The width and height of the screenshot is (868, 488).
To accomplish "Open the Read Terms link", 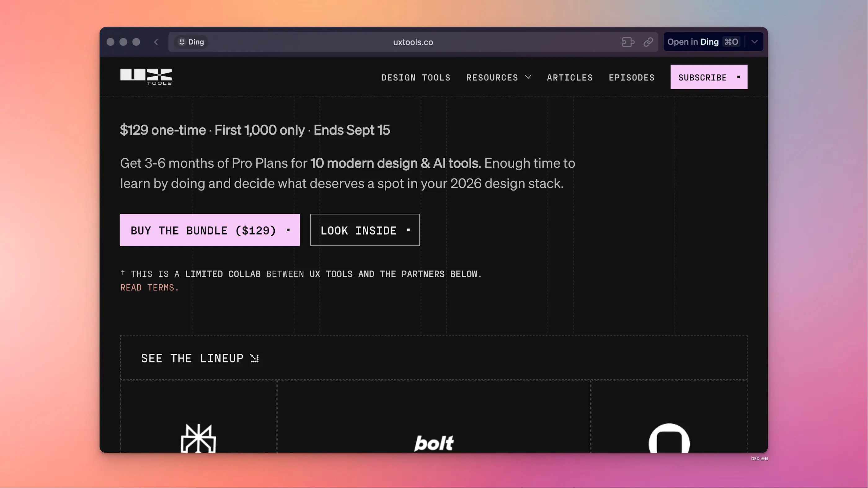I will click(149, 288).
